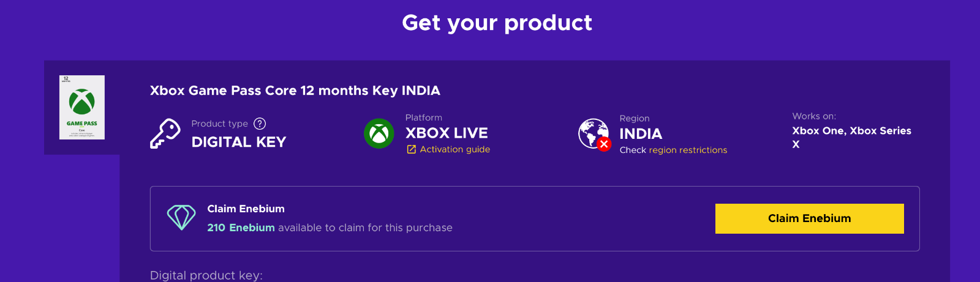Click the Get your product heading

point(497,23)
